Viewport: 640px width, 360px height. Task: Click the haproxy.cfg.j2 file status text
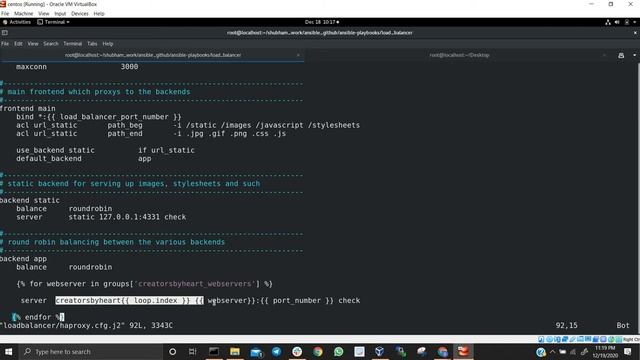pos(86,326)
